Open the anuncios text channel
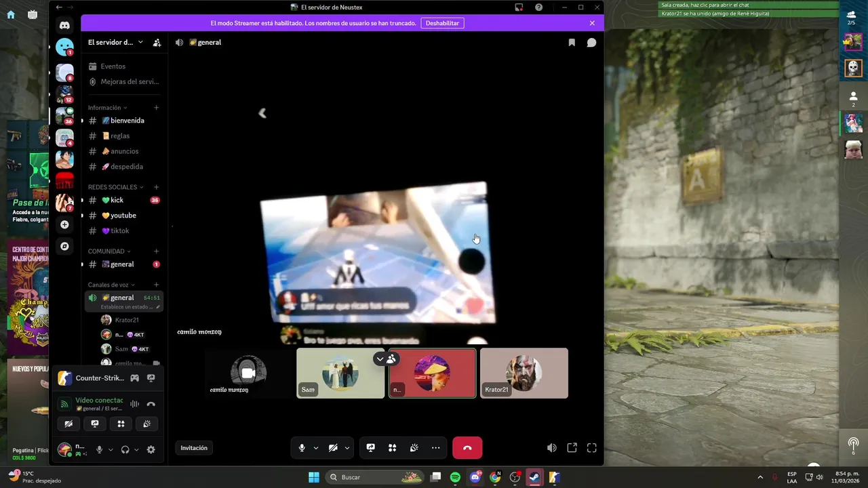 pos(124,151)
